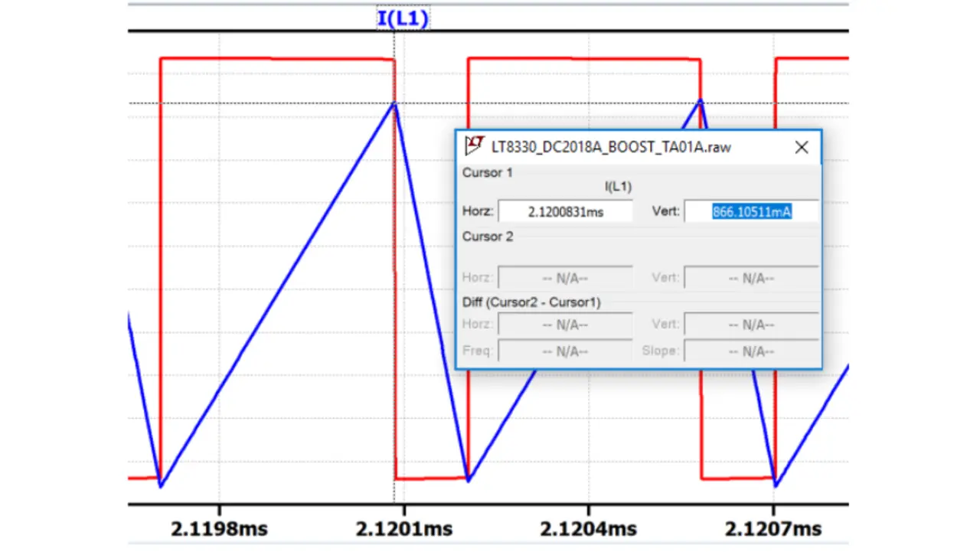This screenshot has width=980, height=552.
Task: Click the 2.1207ms time axis label
Action: click(773, 528)
